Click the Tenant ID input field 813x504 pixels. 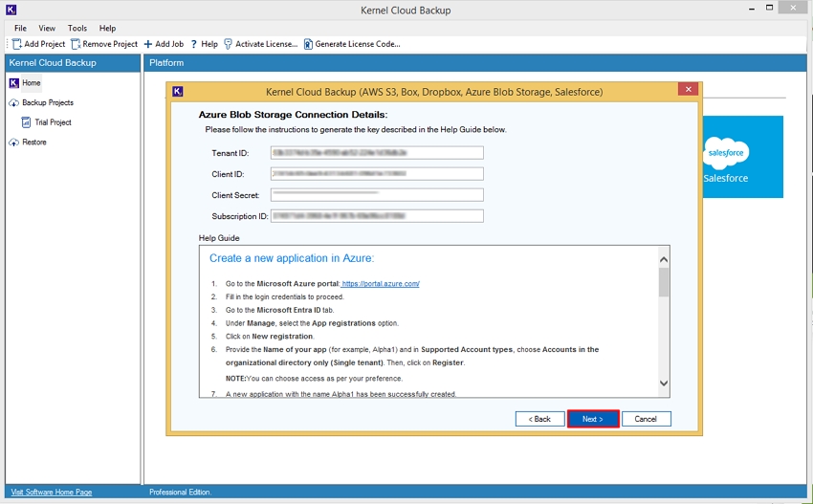[x=377, y=153]
